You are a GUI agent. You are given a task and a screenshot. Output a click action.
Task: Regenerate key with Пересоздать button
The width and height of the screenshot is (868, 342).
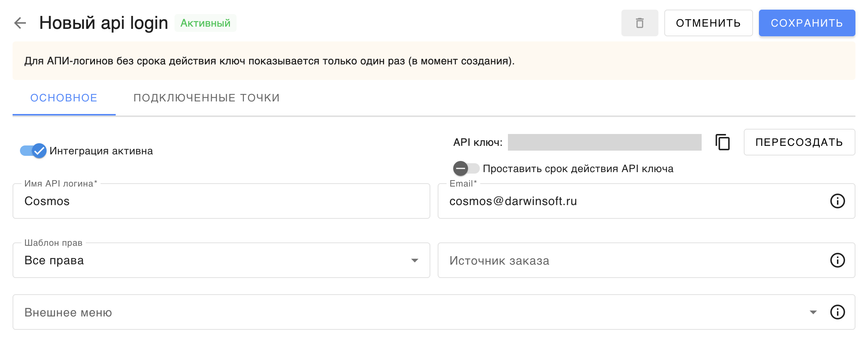pos(799,142)
